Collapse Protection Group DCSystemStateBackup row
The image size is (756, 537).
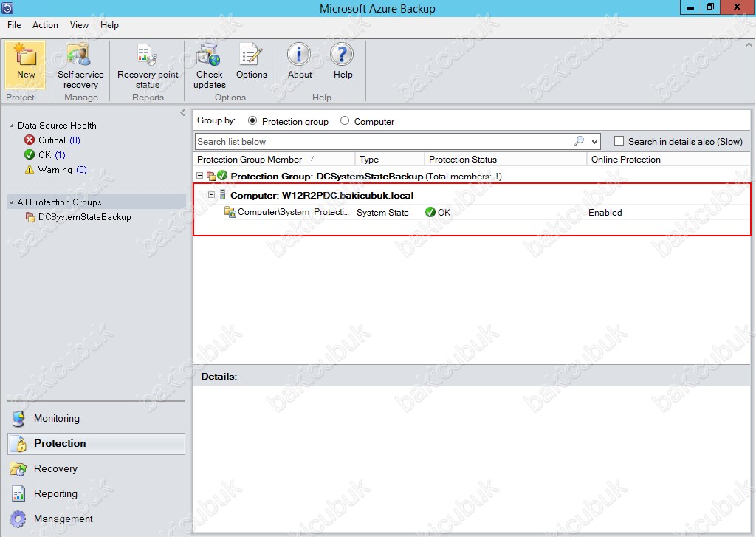click(199, 176)
